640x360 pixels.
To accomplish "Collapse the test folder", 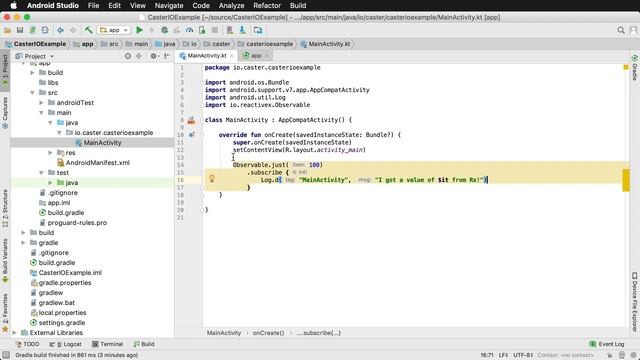I will (x=41, y=173).
